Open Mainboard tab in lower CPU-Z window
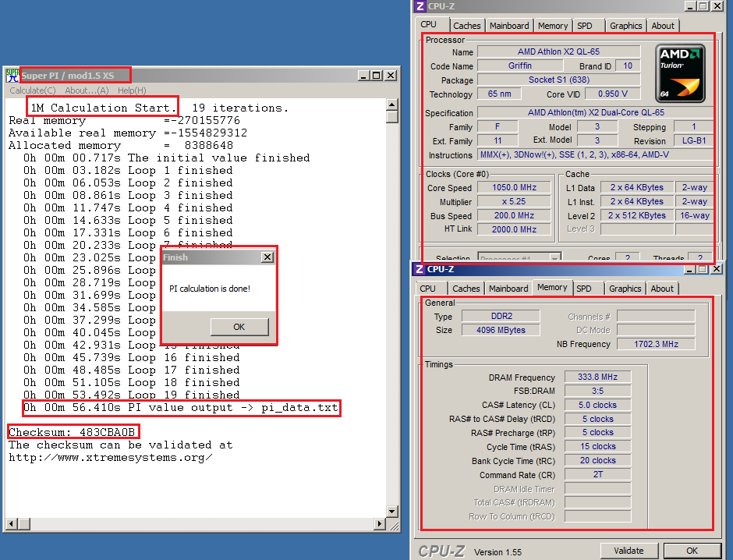This screenshot has height=560, width=733. point(508,289)
